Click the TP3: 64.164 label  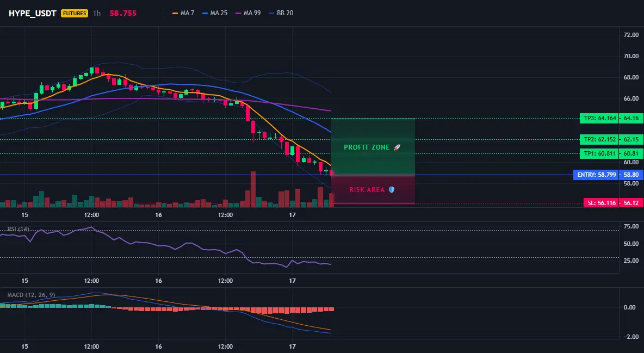pos(599,119)
